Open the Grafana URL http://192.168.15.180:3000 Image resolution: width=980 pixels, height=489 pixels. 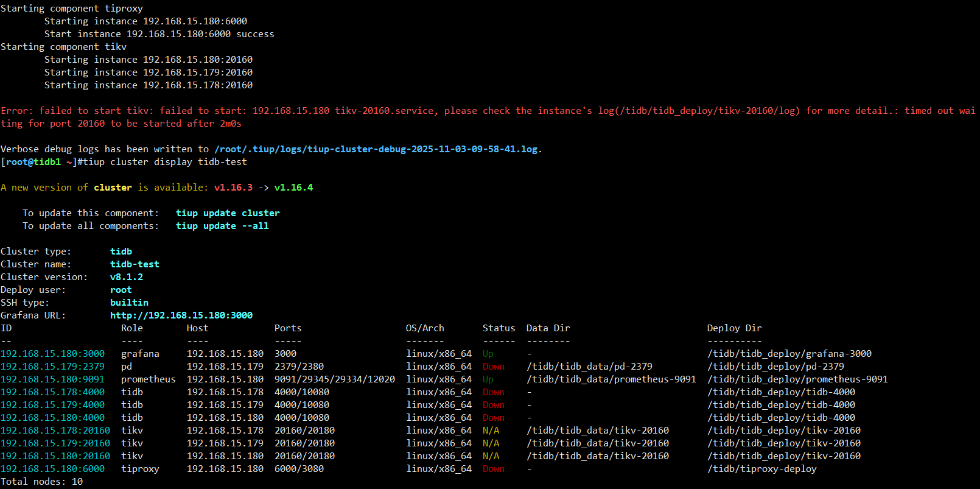[181, 315]
